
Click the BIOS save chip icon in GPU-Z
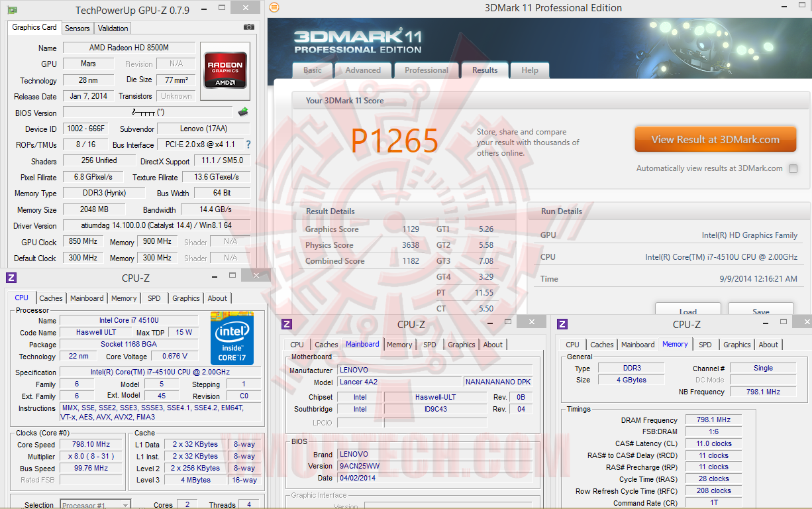[243, 112]
